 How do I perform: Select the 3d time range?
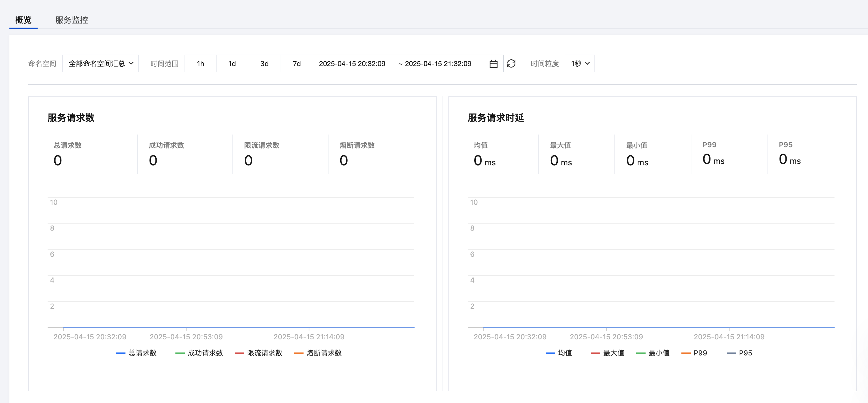pyautogui.click(x=264, y=63)
